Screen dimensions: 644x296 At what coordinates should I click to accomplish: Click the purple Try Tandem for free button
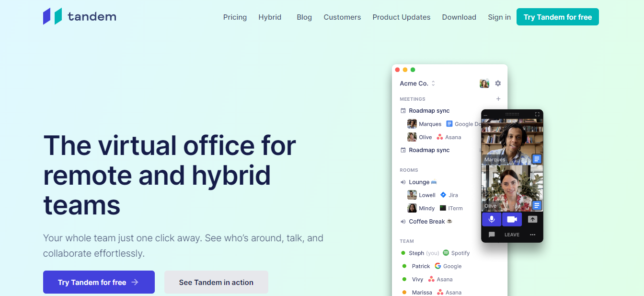pyautogui.click(x=99, y=282)
